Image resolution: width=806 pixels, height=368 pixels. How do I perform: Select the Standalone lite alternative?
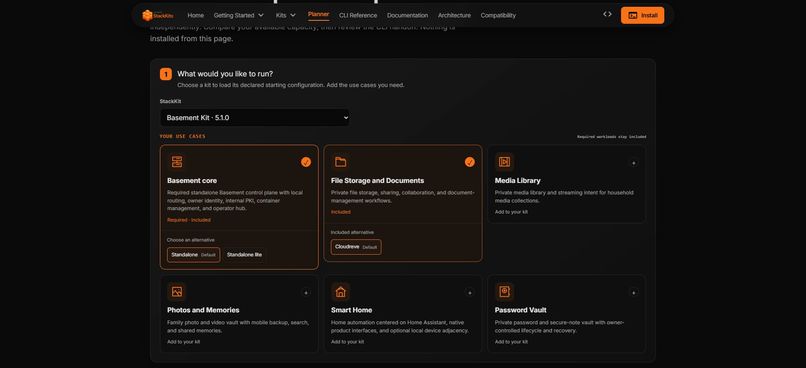click(244, 254)
